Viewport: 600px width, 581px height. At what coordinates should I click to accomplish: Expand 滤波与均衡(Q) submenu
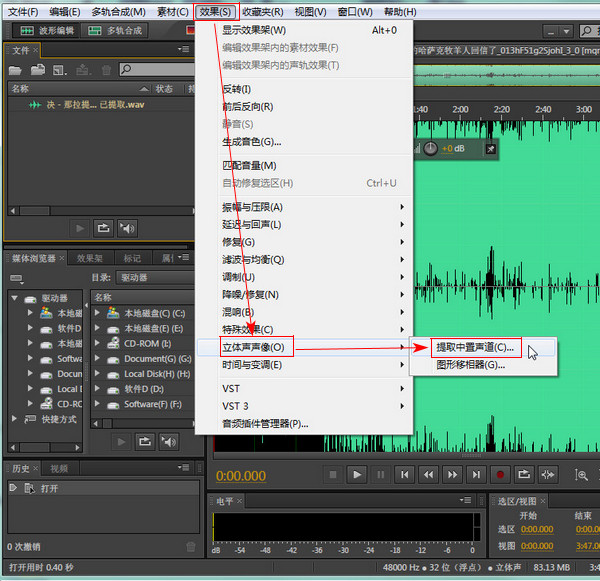tap(305, 260)
